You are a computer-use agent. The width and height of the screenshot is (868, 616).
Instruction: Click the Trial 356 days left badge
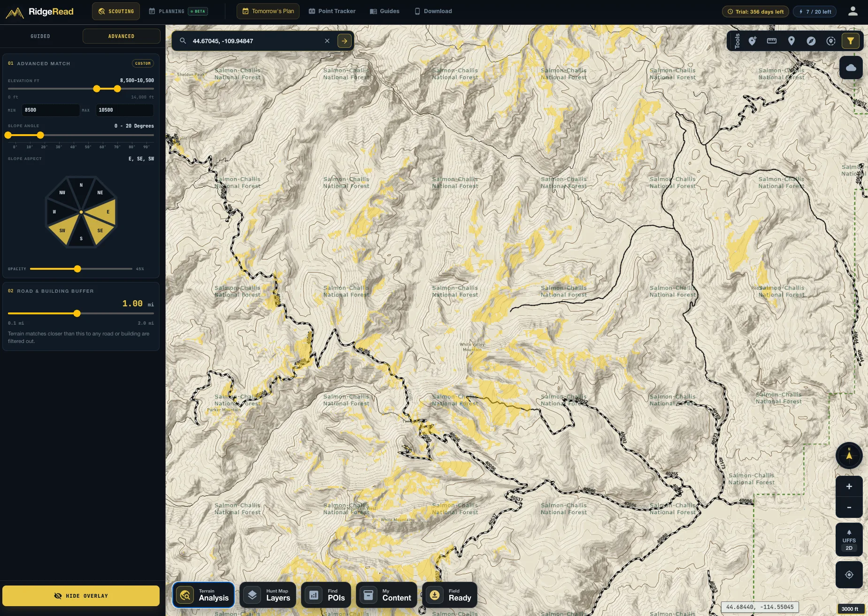[x=755, y=12]
